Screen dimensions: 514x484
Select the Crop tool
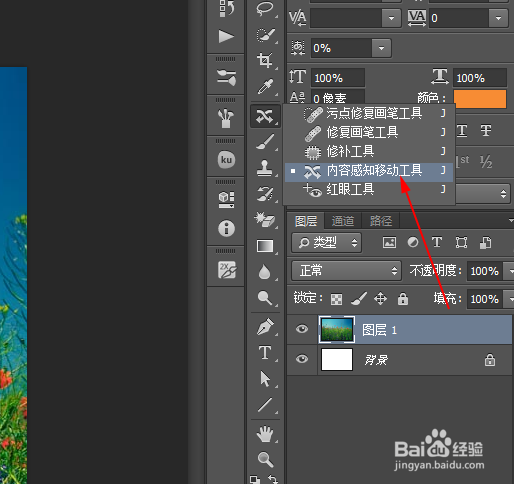[x=265, y=60]
